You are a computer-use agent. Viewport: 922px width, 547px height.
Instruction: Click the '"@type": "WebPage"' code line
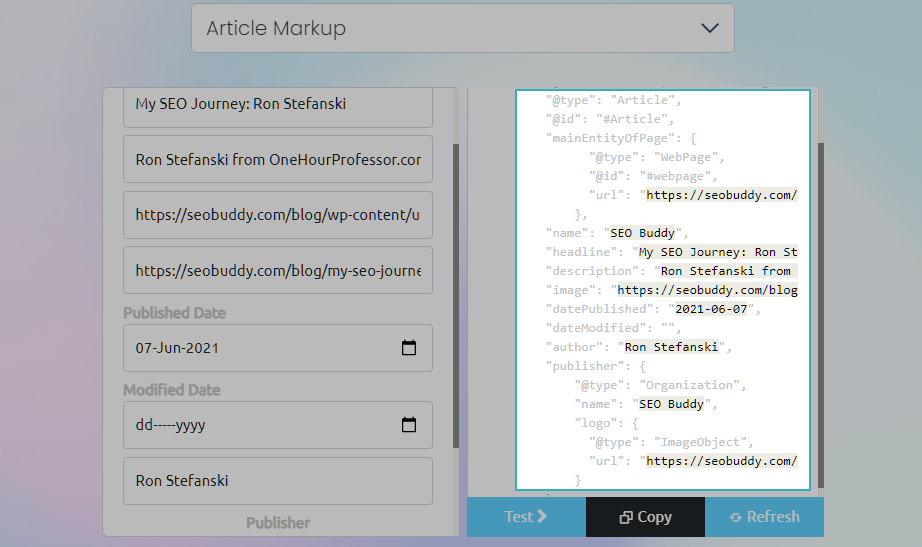point(657,157)
